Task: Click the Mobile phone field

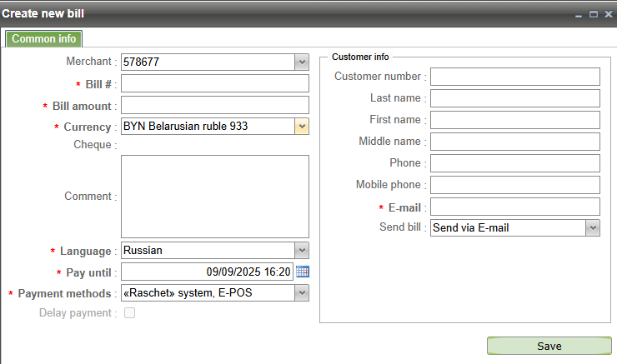Action: (514, 185)
